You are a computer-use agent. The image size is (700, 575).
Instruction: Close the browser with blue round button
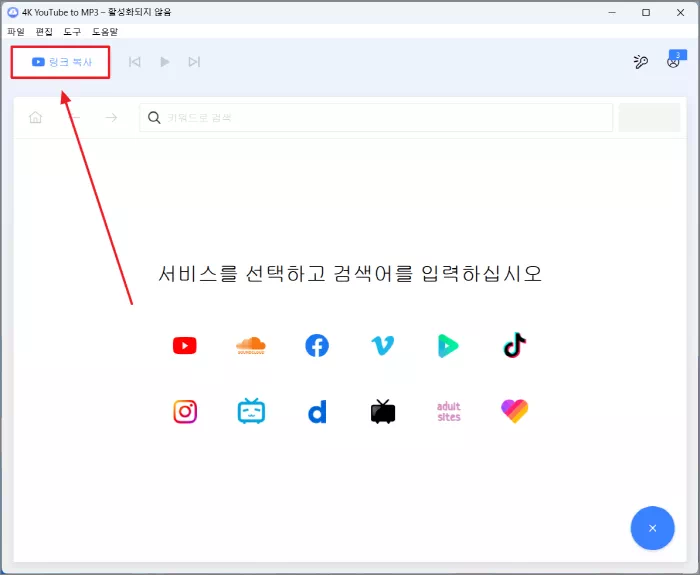(x=652, y=528)
